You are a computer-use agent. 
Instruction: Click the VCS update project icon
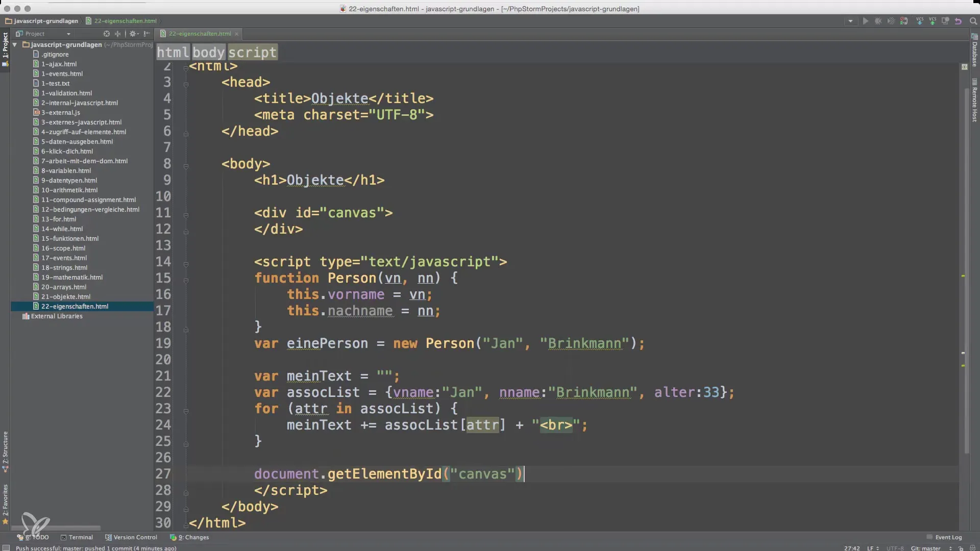pos(919,21)
